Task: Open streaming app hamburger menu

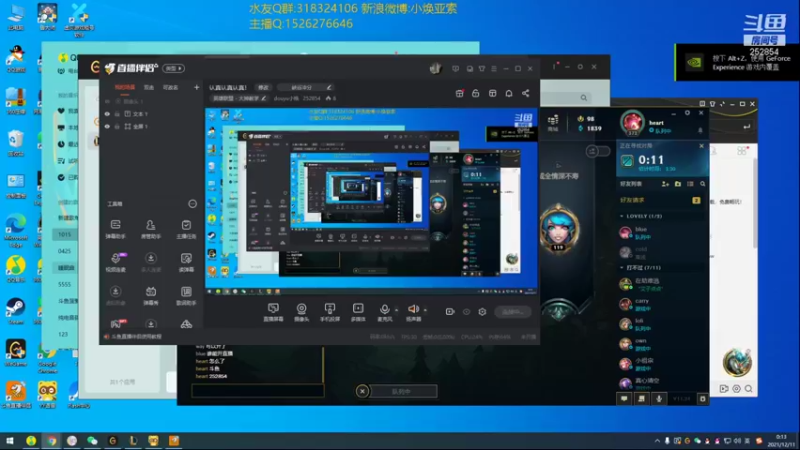Action: 493,68
